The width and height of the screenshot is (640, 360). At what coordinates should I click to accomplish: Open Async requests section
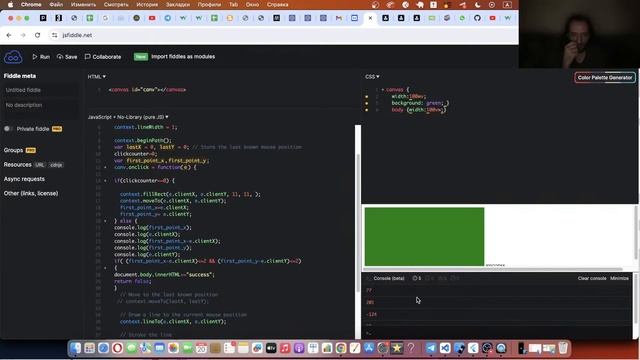pyautogui.click(x=24, y=179)
